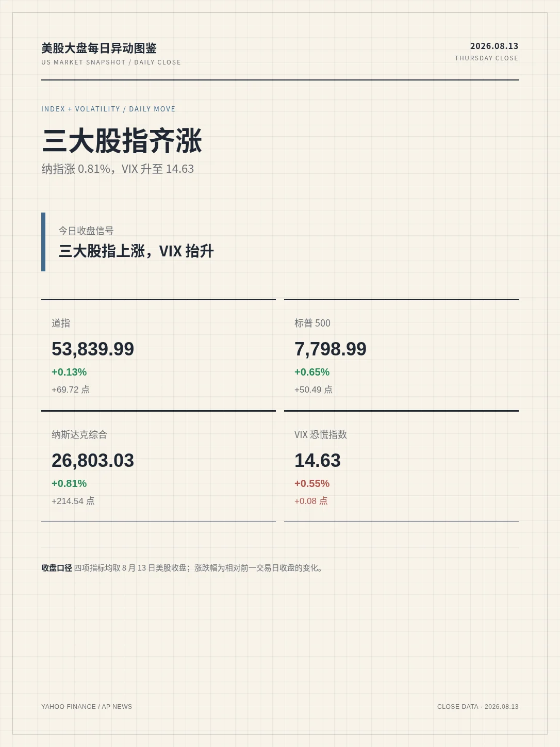560x747 pixels.
Task: Click the S&P value 7,798.99
Action: tap(331, 349)
